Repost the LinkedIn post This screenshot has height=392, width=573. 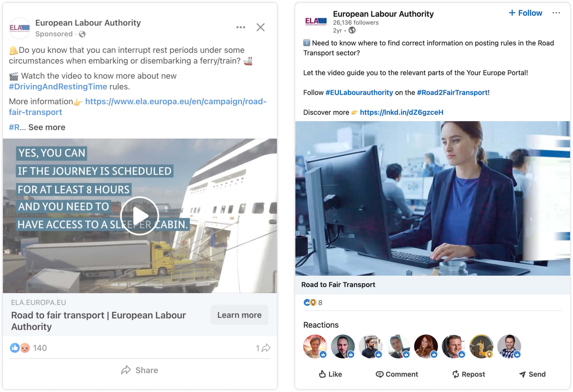(468, 374)
